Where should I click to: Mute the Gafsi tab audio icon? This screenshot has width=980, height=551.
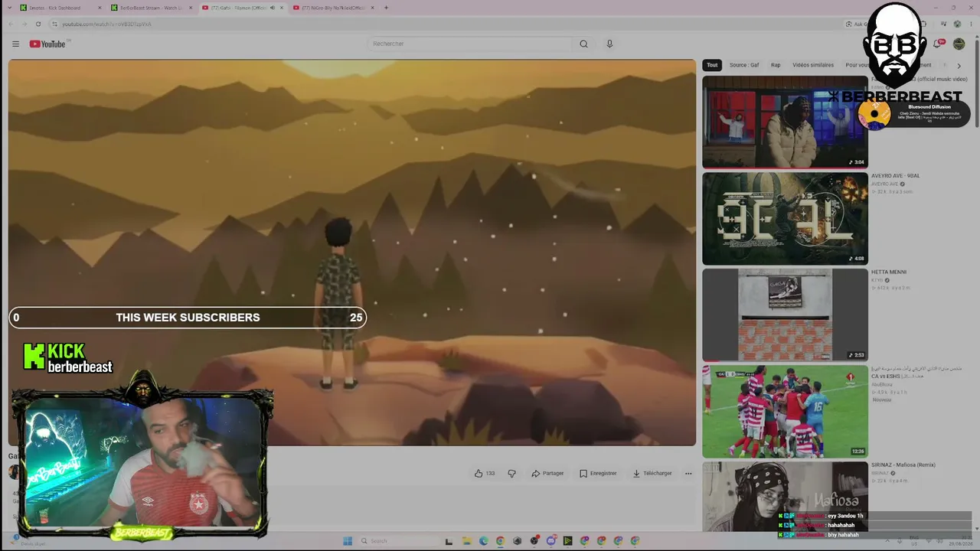[x=273, y=8]
